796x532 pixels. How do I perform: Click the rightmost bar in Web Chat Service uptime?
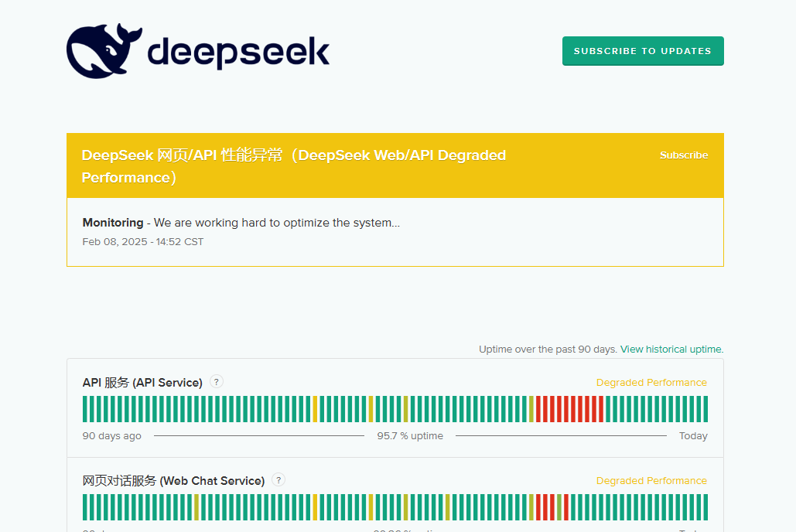click(705, 507)
